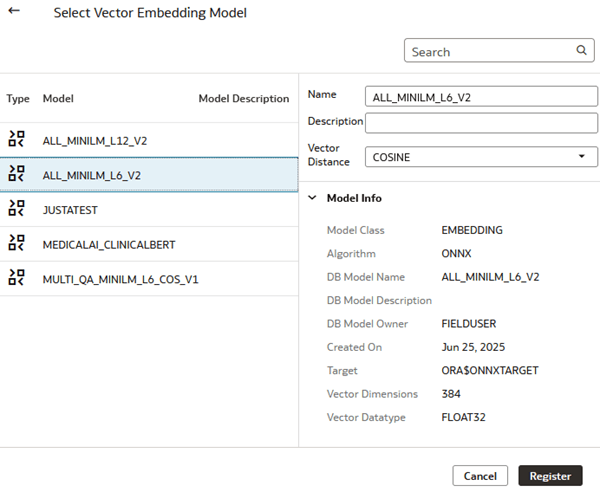Click the ONNX algorithm value
Viewport: 600px width, 492px height.
tap(456, 253)
